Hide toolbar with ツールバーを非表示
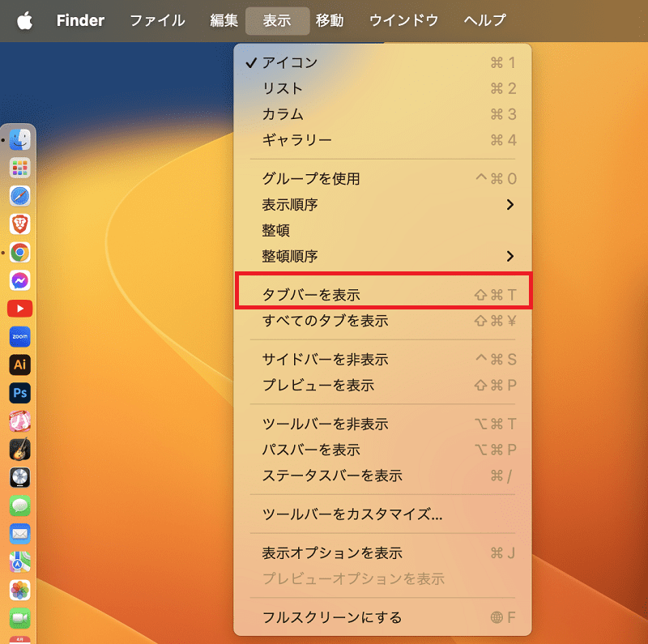 click(382, 424)
